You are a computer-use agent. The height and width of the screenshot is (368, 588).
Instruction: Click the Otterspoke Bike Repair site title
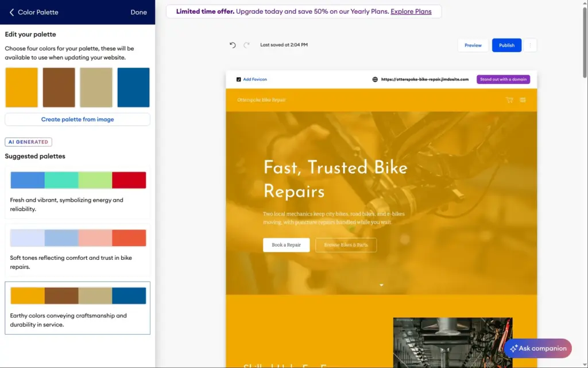pyautogui.click(x=261, y=100)
